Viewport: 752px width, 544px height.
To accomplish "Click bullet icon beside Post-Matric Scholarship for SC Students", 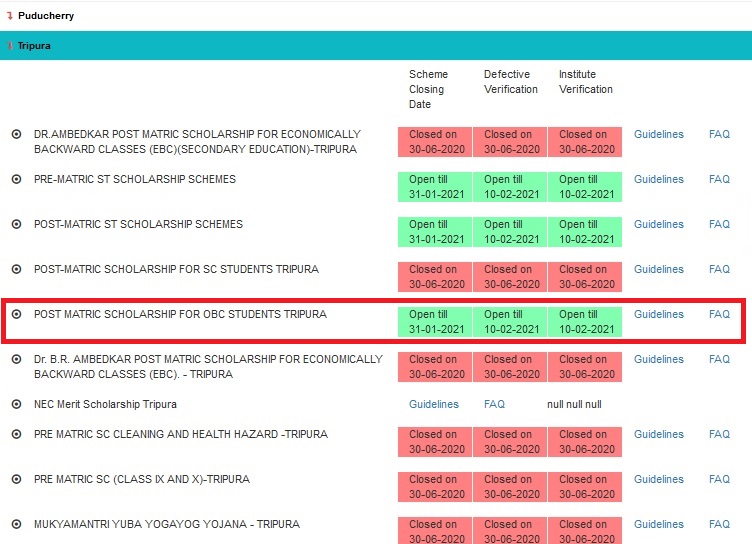I will [16, 270].
